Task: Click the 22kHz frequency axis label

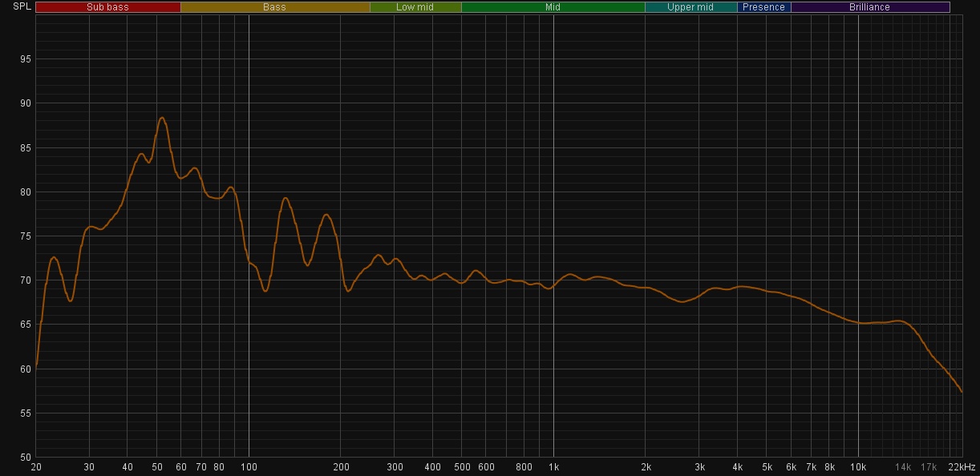Action: point(961,467)
